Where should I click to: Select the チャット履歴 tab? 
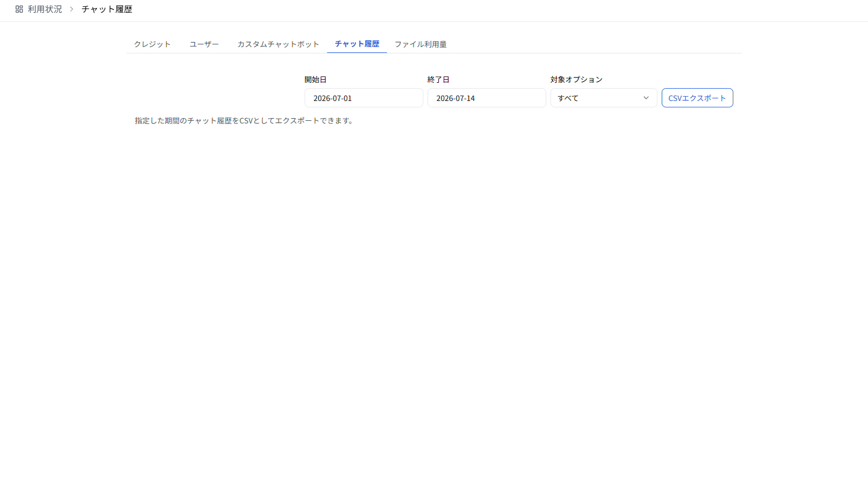pos(357,44)
